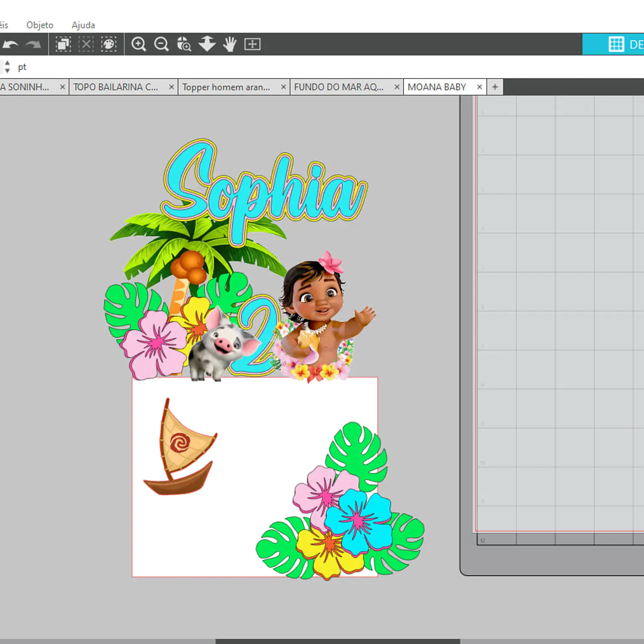Screen dimensions: 644x644
Task: Open the Ajuda menu
Action: pos(83,25)
